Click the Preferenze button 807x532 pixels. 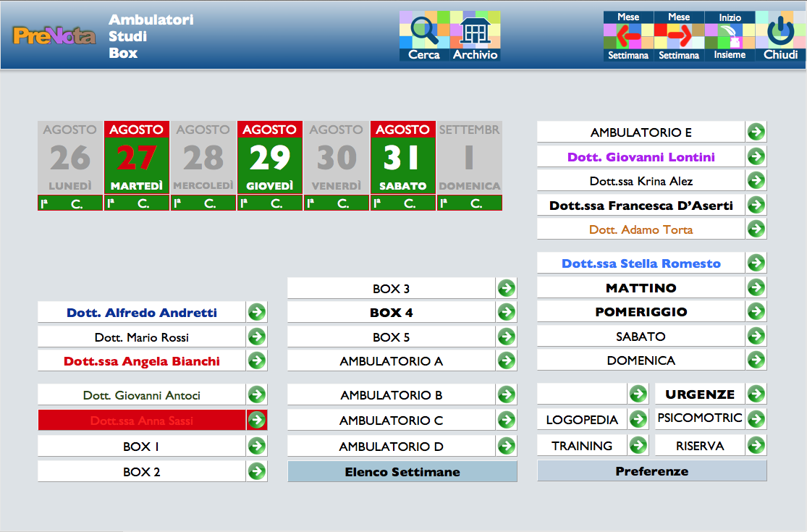pyautogui.click(x=651, y=471)
